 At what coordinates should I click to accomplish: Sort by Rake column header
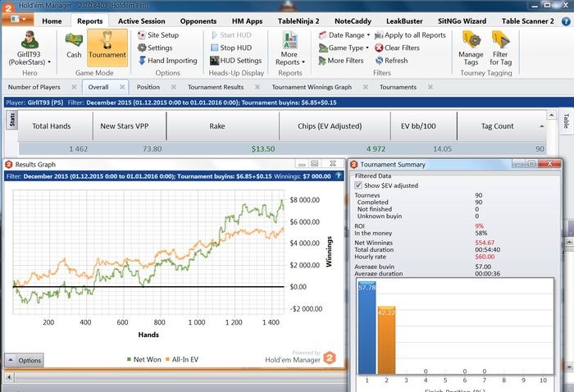pyautogui.click(x=222, y=126)
